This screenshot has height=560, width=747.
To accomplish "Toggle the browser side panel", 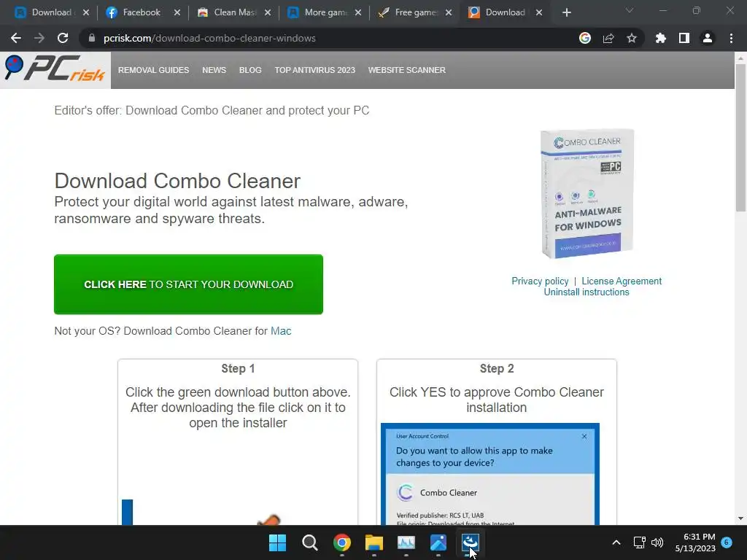I will 684,38.
